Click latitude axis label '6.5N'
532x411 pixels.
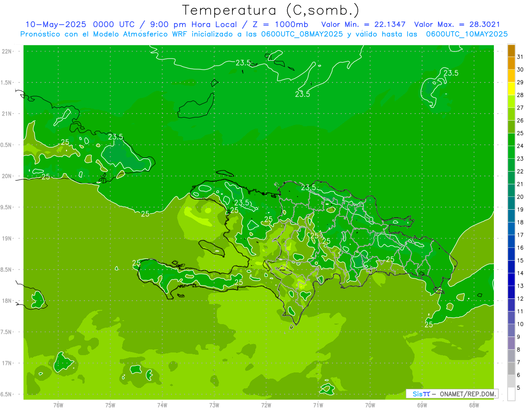(7, 394)
